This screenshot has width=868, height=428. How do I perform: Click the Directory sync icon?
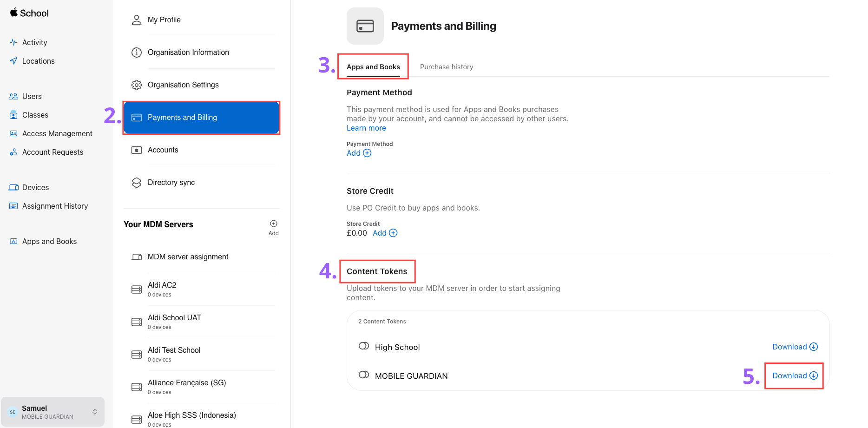point(136,183)
